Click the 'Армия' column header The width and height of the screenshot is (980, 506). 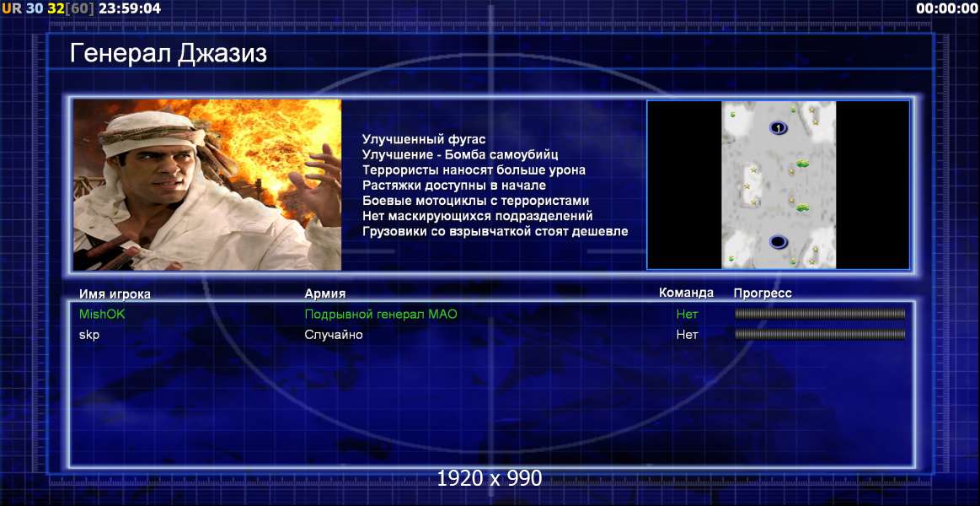click(x=325, y=293)
